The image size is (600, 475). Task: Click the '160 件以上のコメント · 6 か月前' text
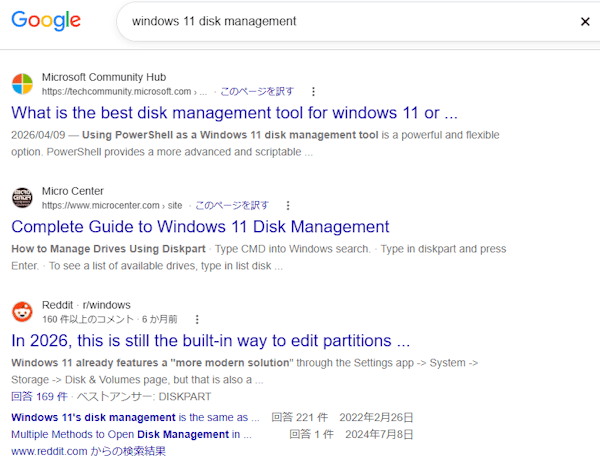click(x=109, y=319)
